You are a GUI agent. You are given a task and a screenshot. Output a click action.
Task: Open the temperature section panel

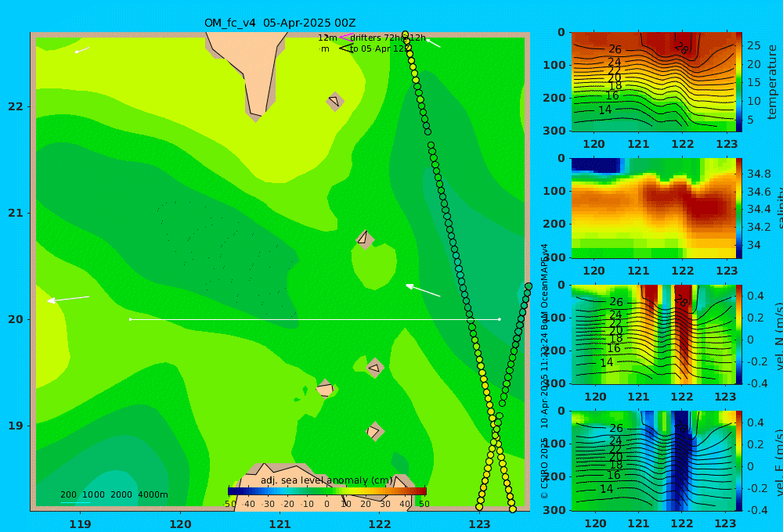pos(654,82)
